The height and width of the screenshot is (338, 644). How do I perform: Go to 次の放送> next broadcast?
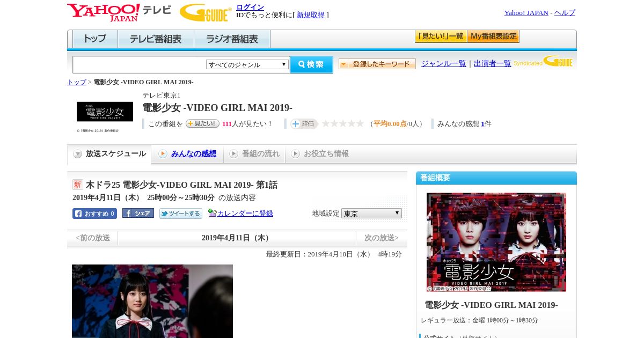[382, 238]
